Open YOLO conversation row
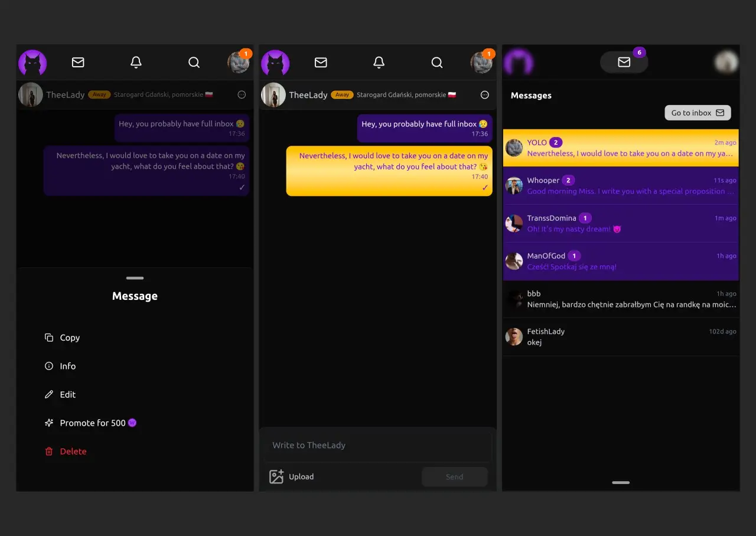This screenshot has height=536, width=756. pyautogui.click(x=621, y=148)
